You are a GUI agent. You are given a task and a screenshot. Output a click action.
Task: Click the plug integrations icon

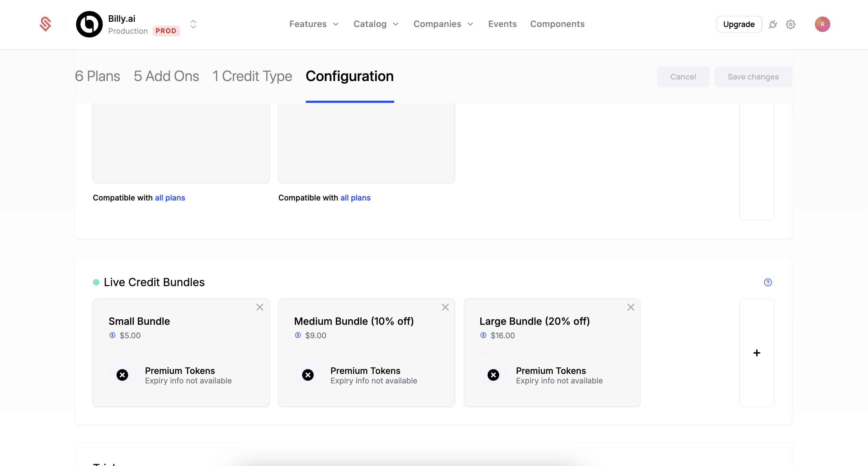coord(773,24)
